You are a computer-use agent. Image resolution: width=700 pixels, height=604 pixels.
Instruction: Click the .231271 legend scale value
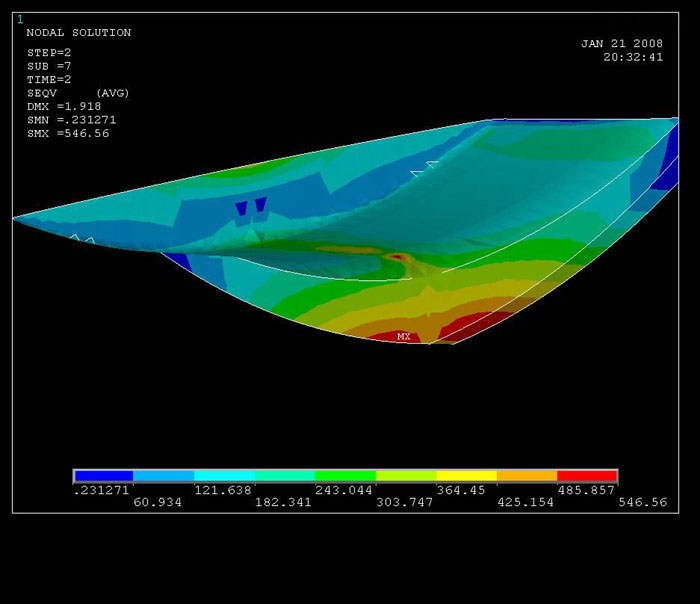[101, 490]
